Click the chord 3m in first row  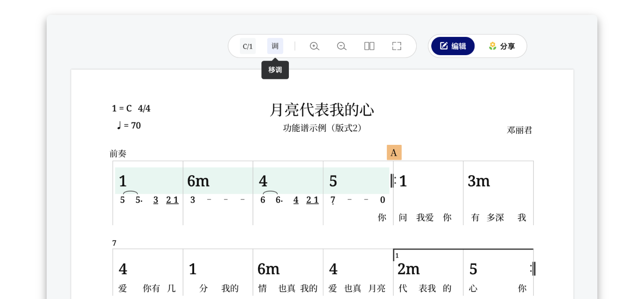[479, 181]
